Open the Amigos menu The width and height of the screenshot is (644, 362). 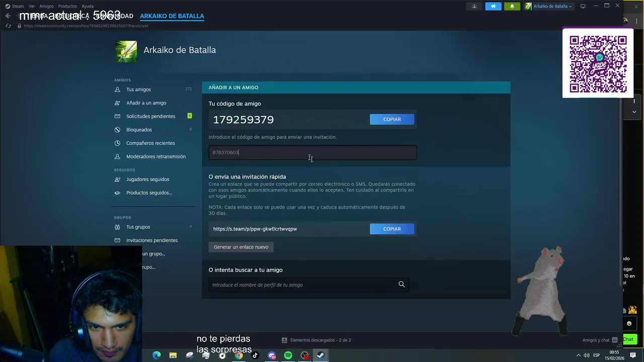click(x=46, y=6)
